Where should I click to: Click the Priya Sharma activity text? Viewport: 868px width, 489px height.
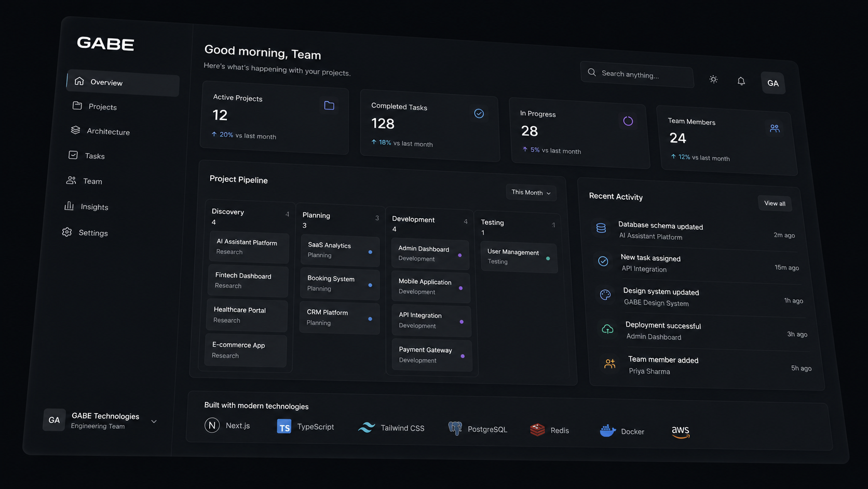click(x=649, y=371)
